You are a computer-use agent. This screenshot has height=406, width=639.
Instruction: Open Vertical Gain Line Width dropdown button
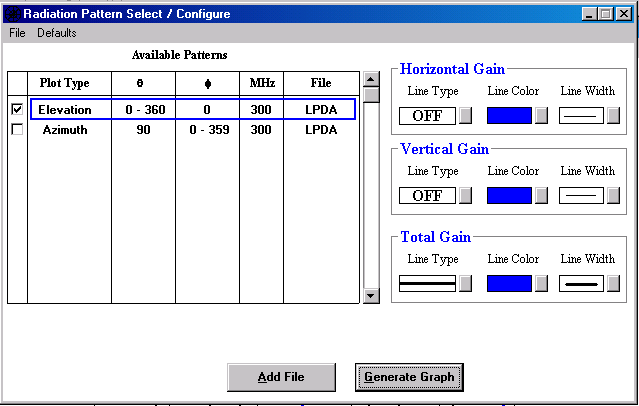click(613, 195)
